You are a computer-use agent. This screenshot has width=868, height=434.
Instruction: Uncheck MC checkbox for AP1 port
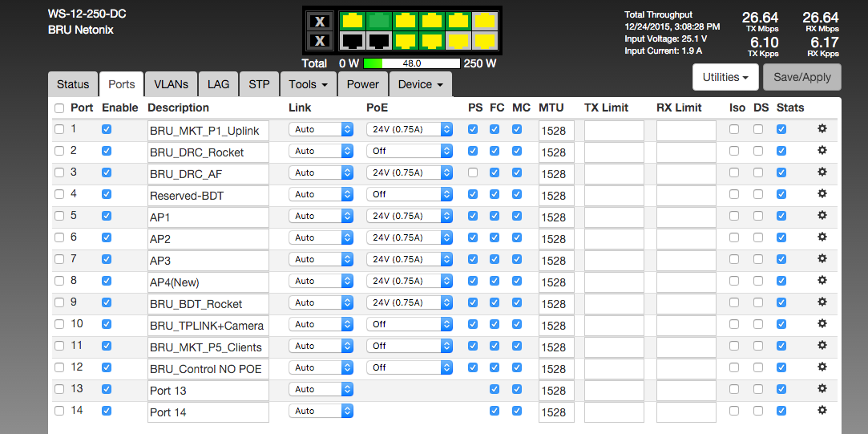(x=516, y=216)
